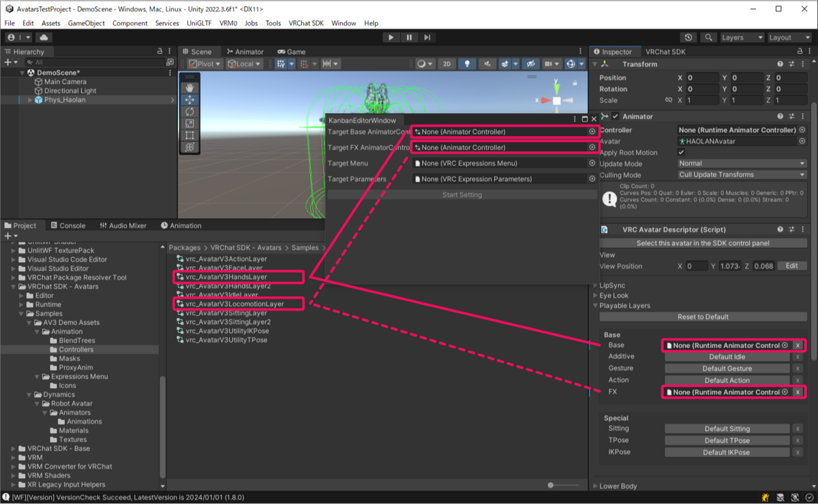This screenshot has height=504, width=818.
Task: Expand VRChat SDK - Base folder
Action: 13,449
